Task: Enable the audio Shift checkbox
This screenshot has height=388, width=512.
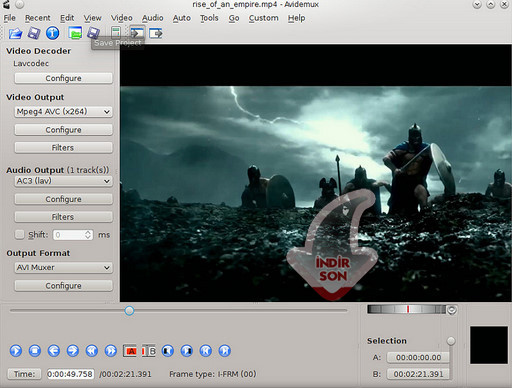Action: (x=20, y=234)
